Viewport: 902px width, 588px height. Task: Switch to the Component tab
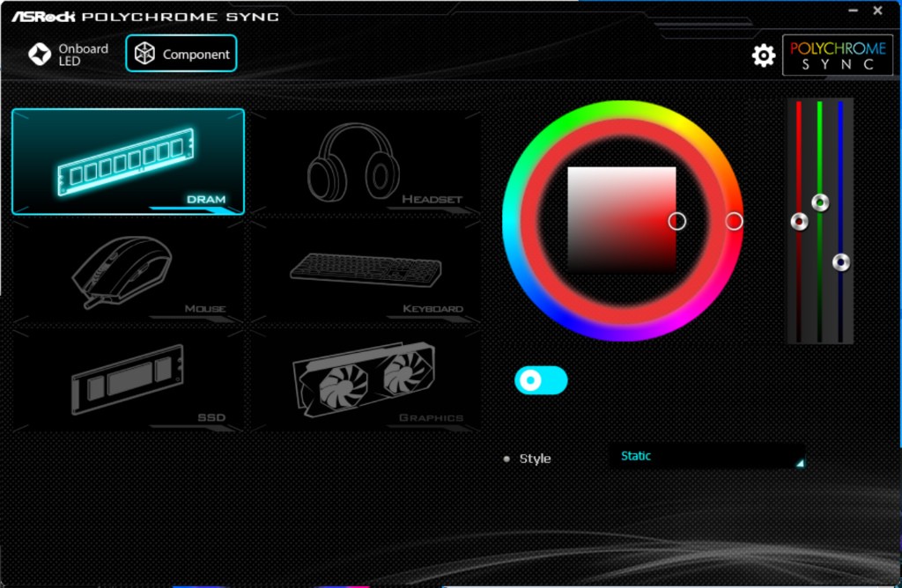pos(181,54)
